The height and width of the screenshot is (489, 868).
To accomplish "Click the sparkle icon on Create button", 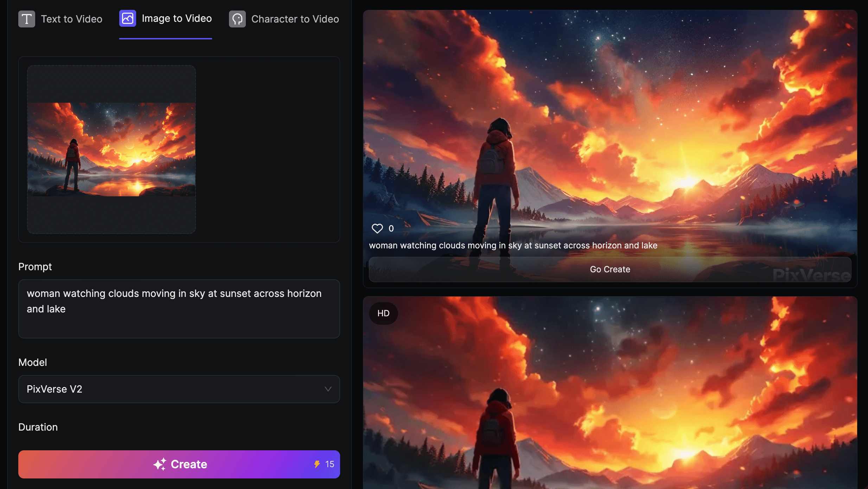I will [160, 464].
